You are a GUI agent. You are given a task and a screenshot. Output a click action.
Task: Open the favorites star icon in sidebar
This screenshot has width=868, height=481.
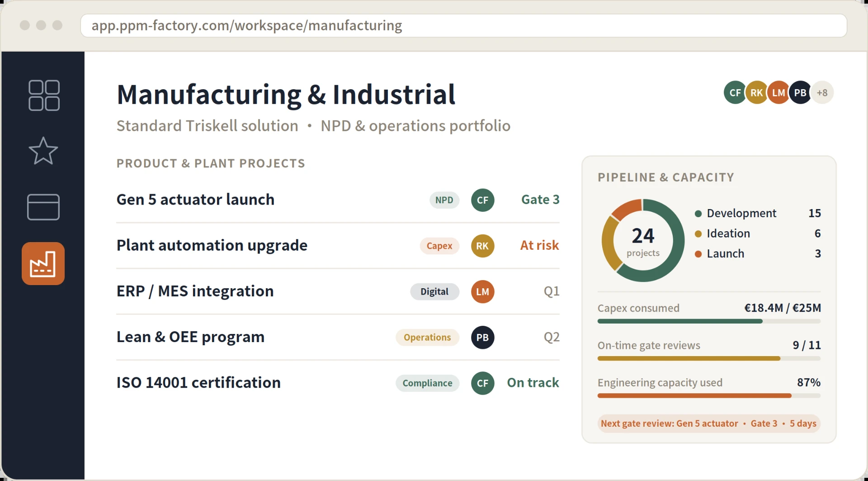[43, 151]
